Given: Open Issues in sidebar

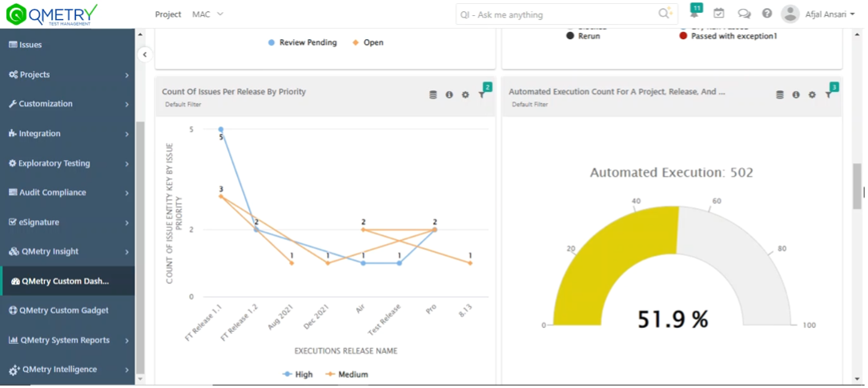Looking at the screenshot, I should pos(67,45).
